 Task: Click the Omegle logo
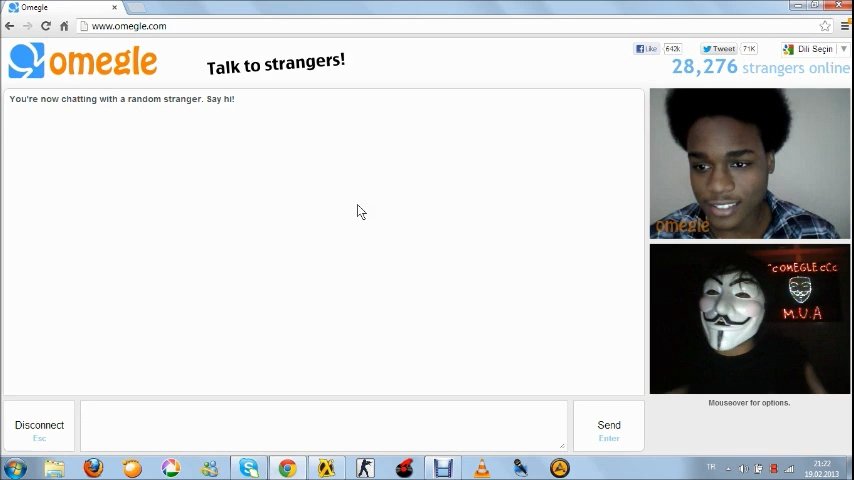point(83,60)
